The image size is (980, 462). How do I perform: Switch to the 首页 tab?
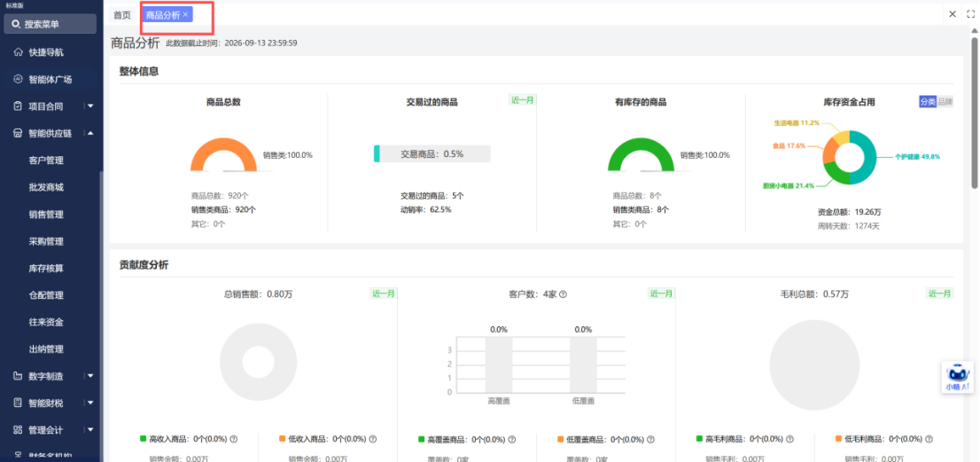pyautogui.click(x=122, y=14)
